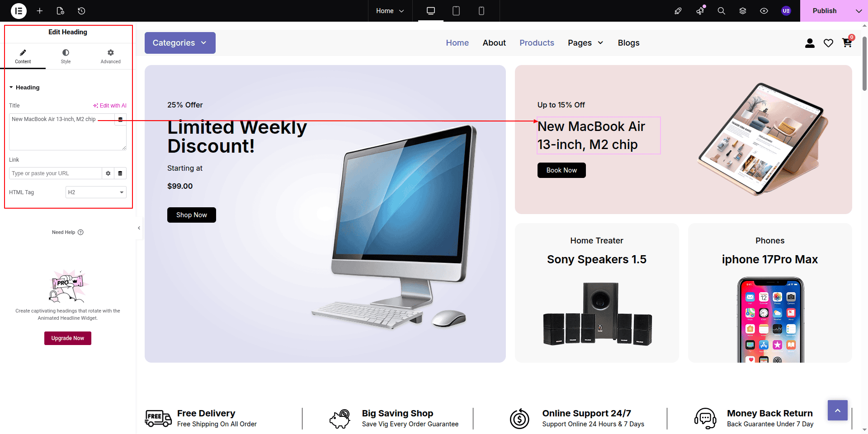Switch to the Advanced tab

point(111,56)
